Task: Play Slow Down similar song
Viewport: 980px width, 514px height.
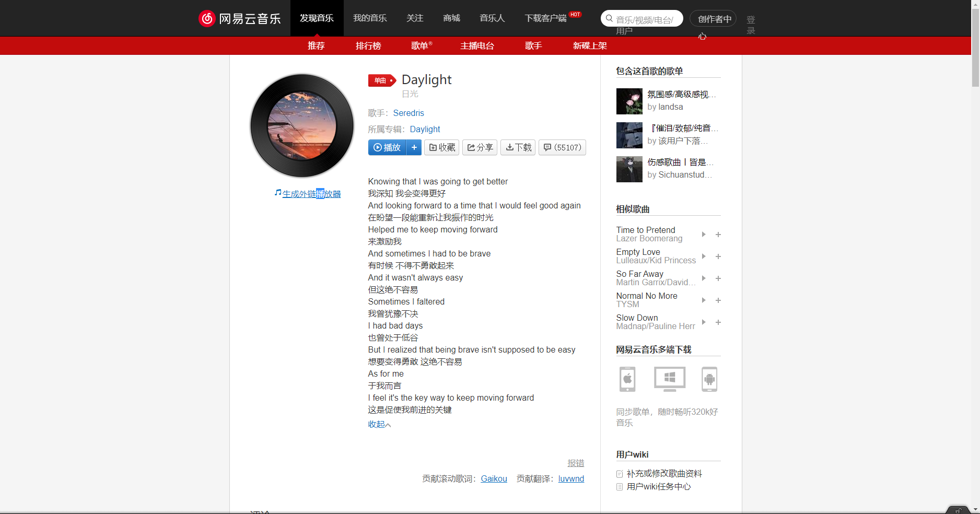Action: pyautogui.click(x=704, y=322)
